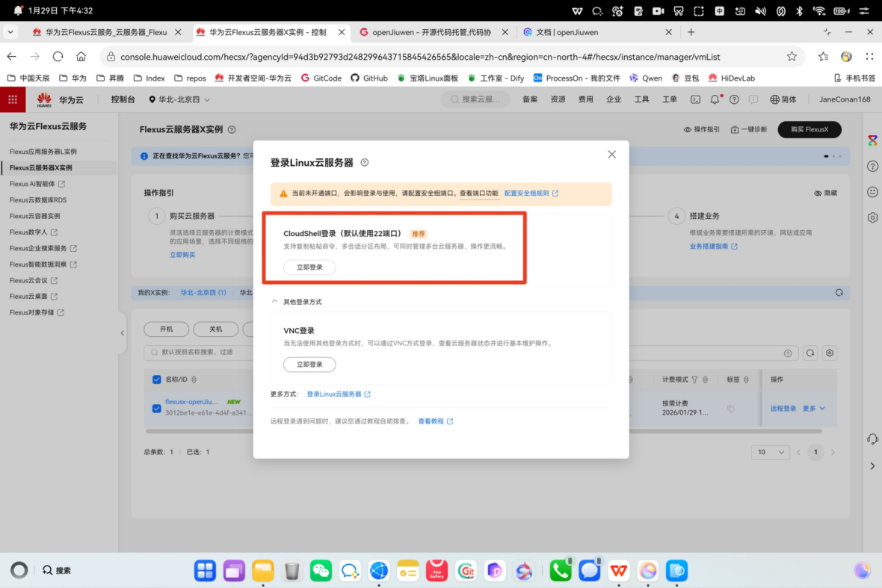The image size is (882, 588).
Task: Open 资源 header menu
Action: (x=558, y=99)
